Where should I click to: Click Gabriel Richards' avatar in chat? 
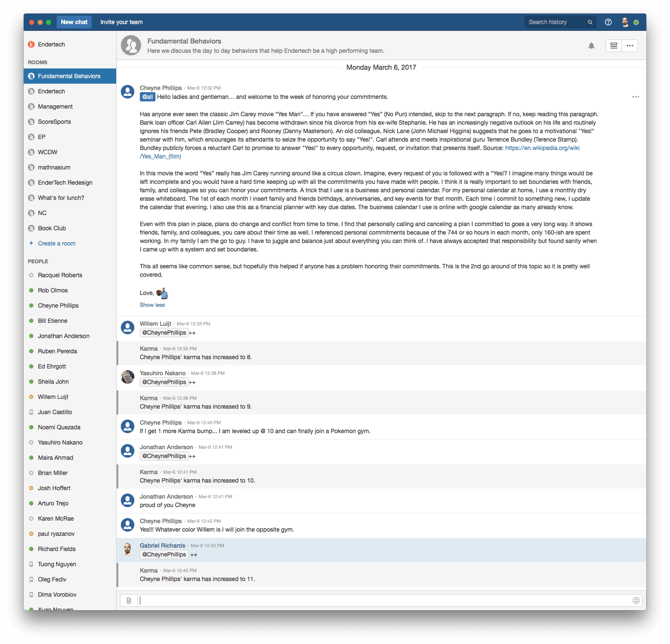128,549
